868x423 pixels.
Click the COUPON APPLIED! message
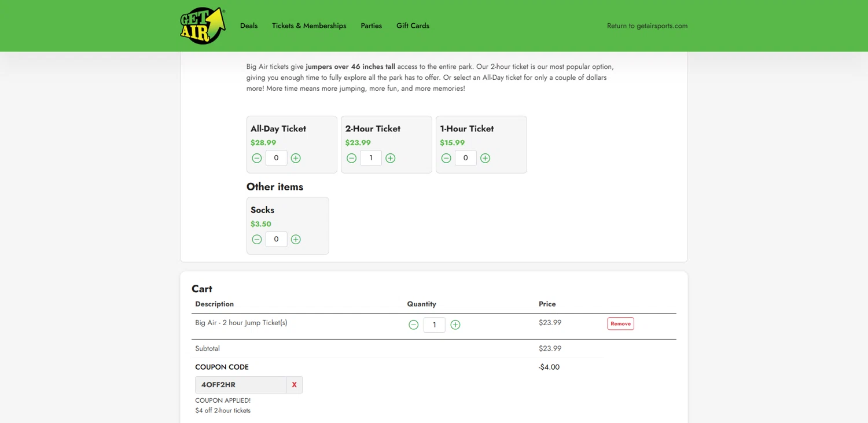(223, 400)
